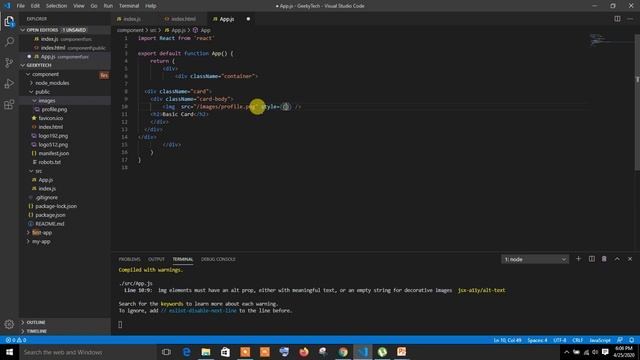640x360 pixels.
Task: Open Chrome from taskbar
Action: pos(343,352)
